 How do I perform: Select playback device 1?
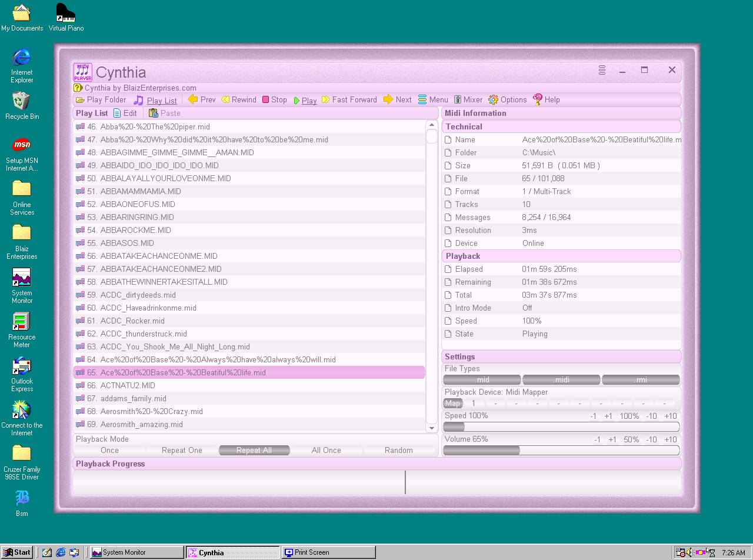click(474, 404)
